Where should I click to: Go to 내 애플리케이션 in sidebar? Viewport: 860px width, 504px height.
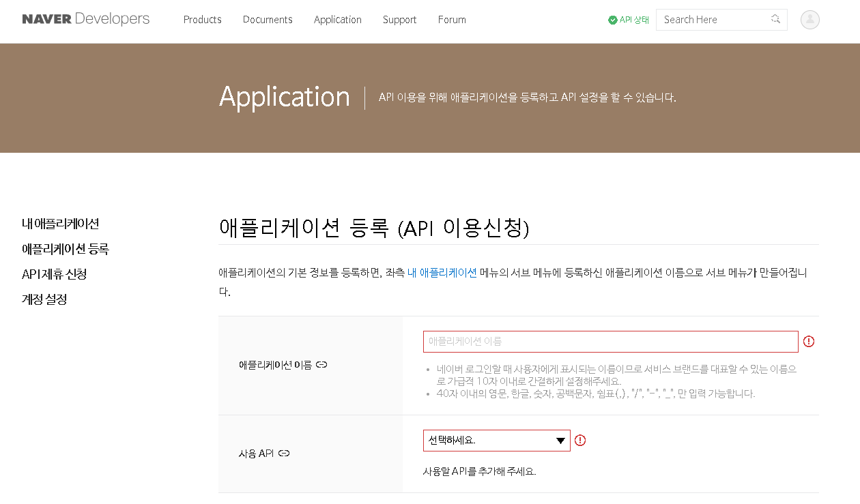61,224
